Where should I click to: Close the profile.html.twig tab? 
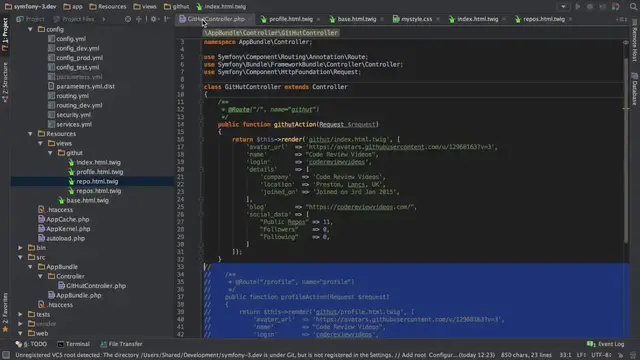coord(318,19)
